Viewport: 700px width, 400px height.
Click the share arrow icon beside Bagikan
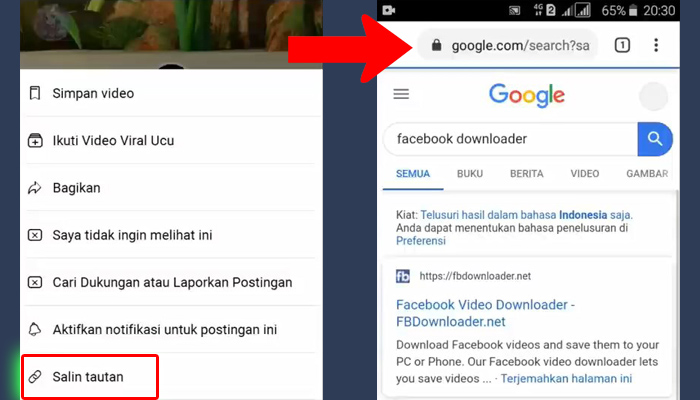click(x=35, y=188)
